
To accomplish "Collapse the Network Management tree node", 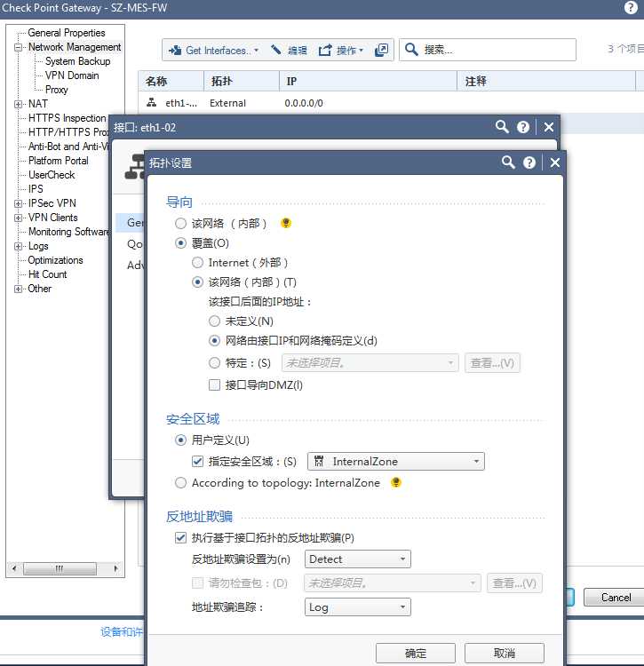I will pyautogui.click(x=18, y=47).
